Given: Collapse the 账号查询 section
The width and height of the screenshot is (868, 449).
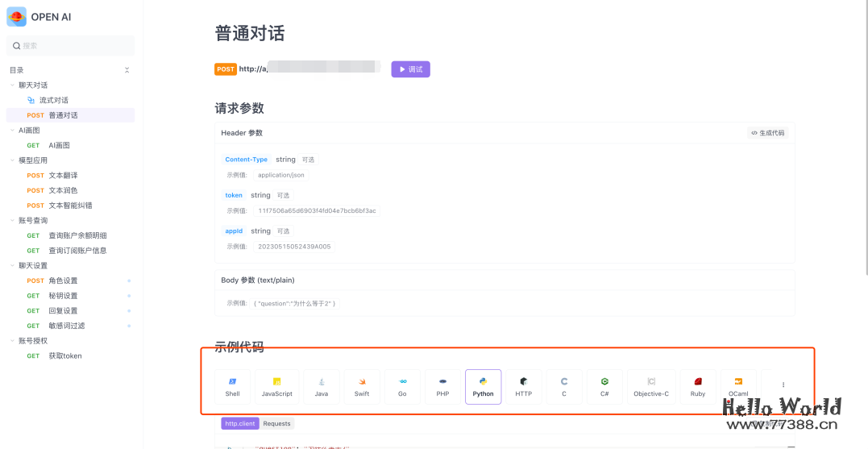Looking at the screenshot, I should (x=13, y=220).
